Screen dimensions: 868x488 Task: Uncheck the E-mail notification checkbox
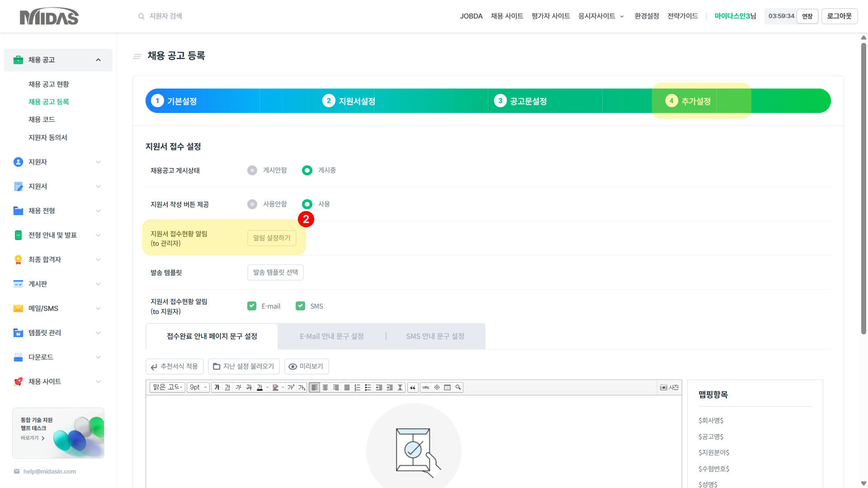252,306
